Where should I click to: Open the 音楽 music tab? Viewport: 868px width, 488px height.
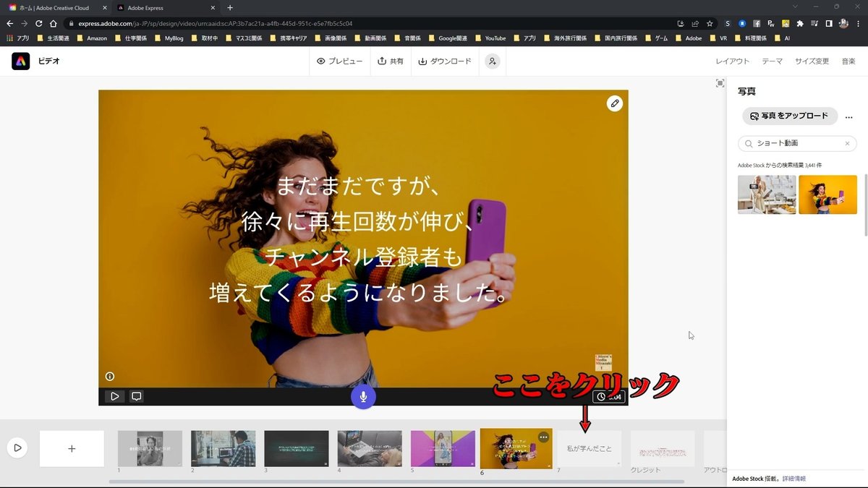coord(848,61)
